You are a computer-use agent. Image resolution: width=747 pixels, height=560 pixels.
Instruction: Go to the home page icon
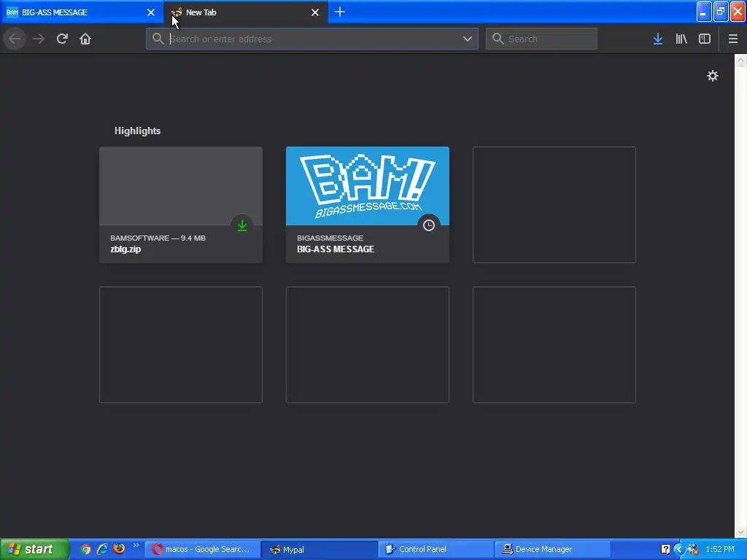coord(85,39)
